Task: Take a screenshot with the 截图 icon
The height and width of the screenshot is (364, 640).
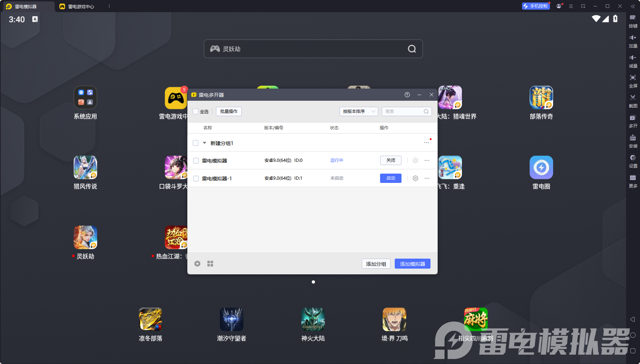Action: pyautogui.click(x=633, y=101)
